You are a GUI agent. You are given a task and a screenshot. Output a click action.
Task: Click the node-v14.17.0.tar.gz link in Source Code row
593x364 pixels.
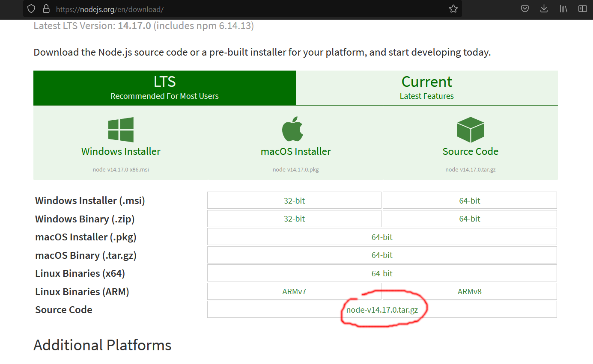point(382,310)
